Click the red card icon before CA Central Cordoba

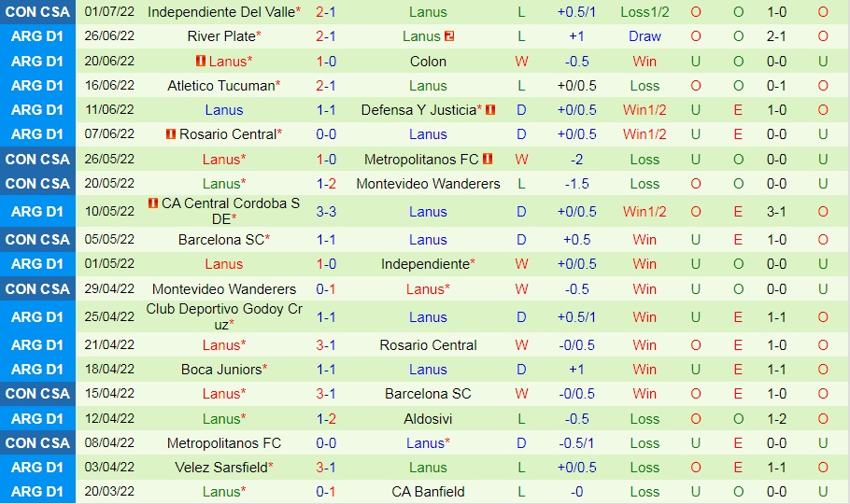(x=152, y=203)
